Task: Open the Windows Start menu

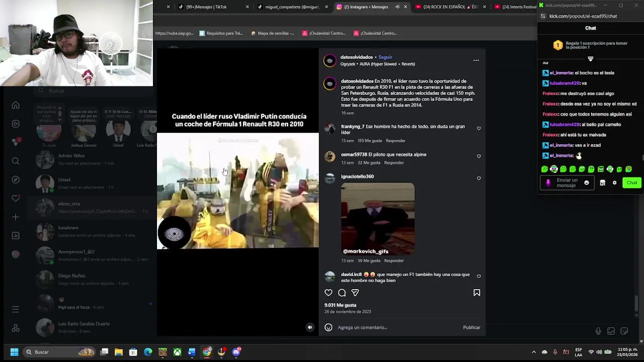Action: [x=14, y=352]
